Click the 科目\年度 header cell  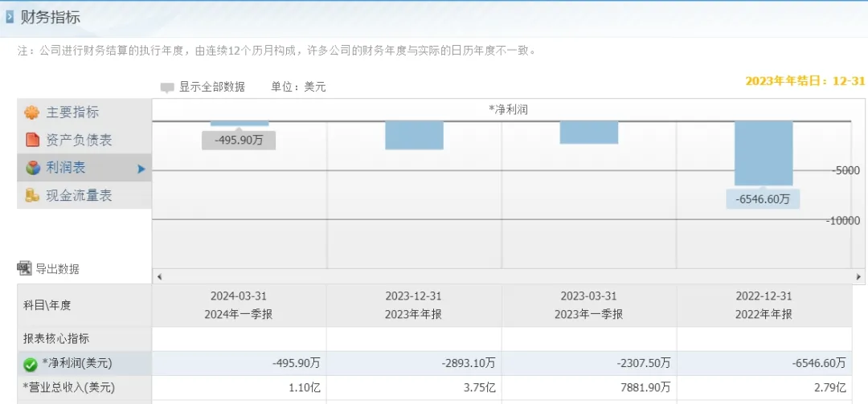(84, 305)
